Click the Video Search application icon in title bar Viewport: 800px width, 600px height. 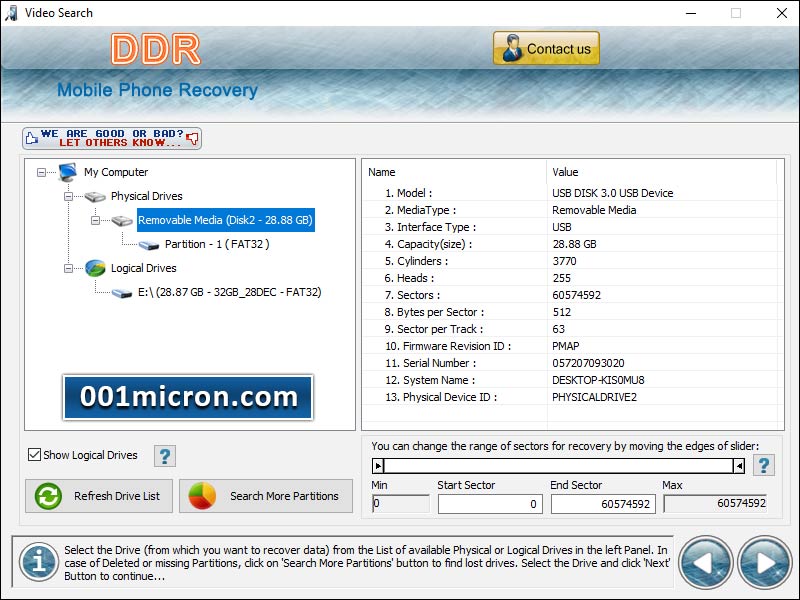(x=10, y=13)
